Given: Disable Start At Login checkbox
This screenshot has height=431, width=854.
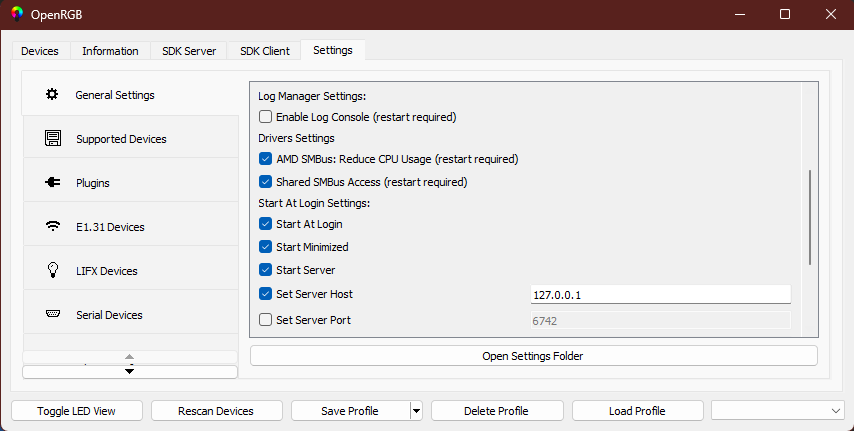Looking at the screenshot, I should coord(265,224).
